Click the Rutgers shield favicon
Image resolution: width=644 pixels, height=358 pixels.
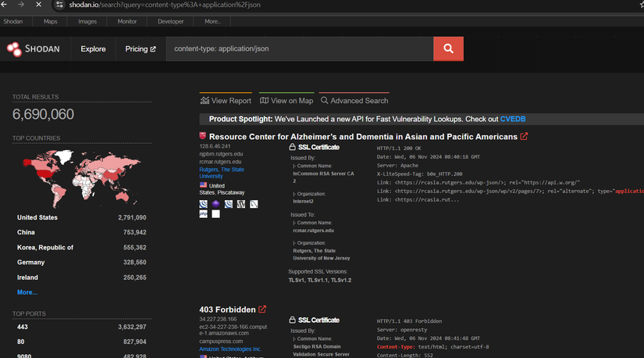point(202,136)
